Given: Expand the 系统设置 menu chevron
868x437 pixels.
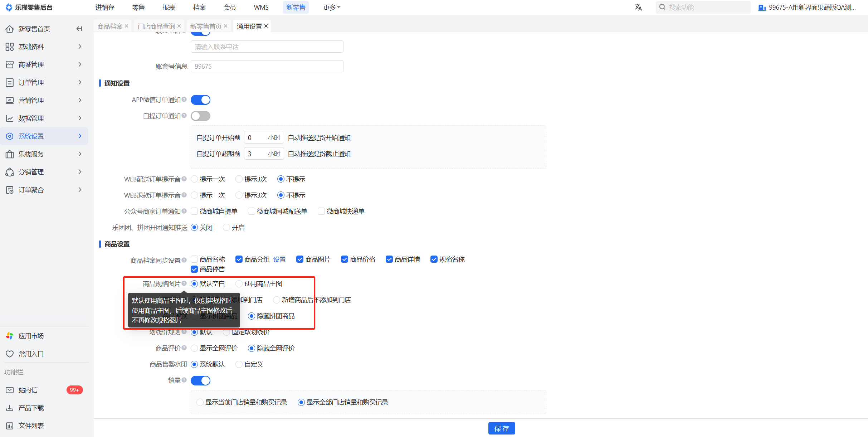Looking at the screenshot, I should tap(80, 136).
